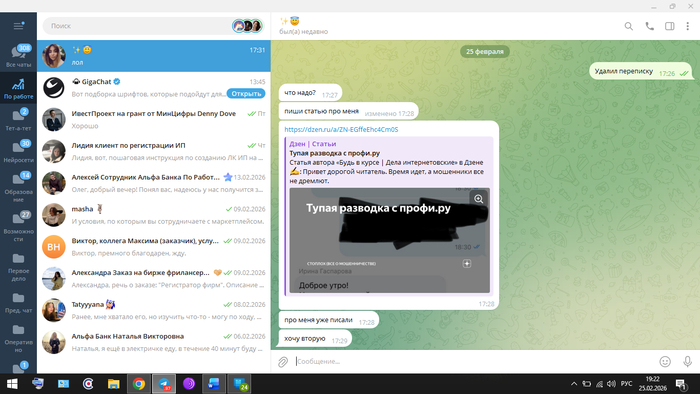700x394 pixels.
Task: Open the 'Тупая разводка с профи.ру' preview image
Action: pos(389,241)
